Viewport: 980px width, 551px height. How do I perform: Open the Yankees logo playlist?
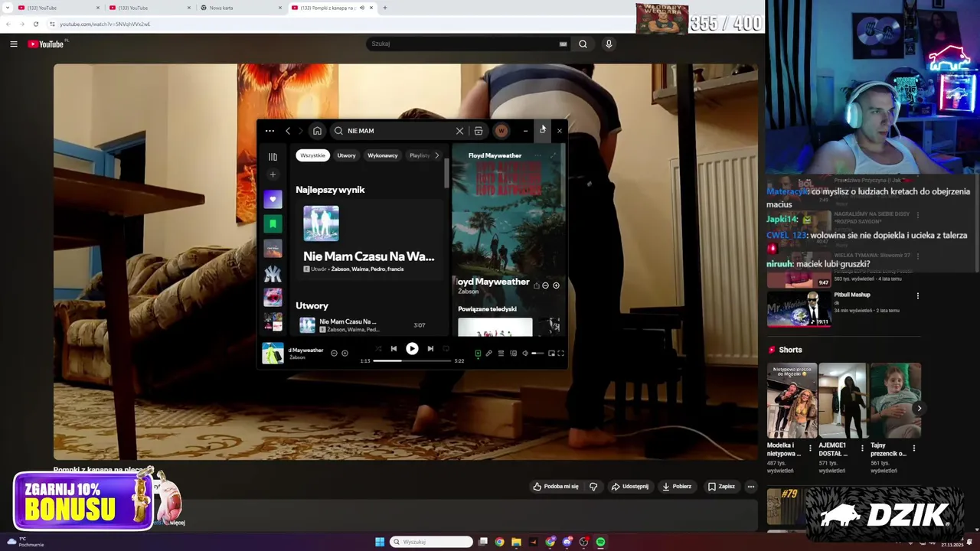point(273,273)
